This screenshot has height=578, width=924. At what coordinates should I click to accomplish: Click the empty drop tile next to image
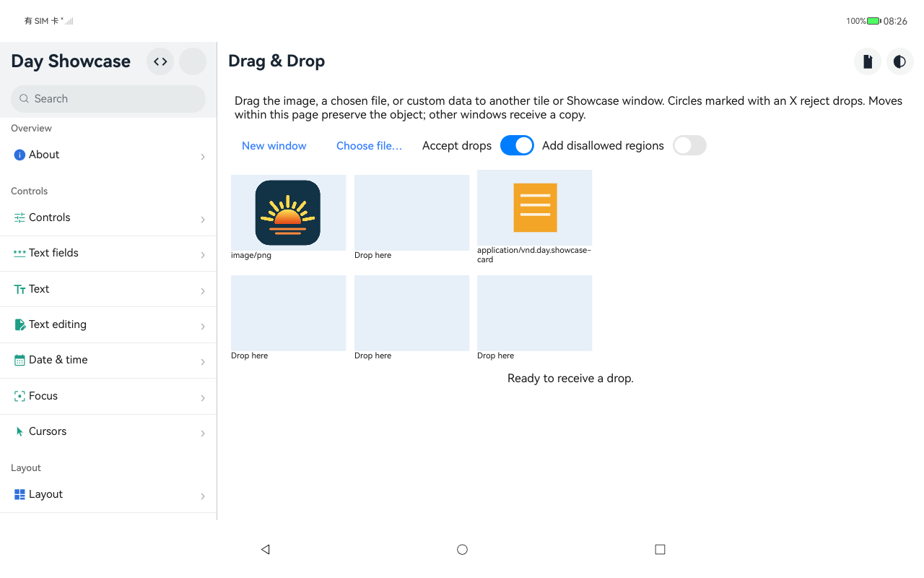coord(411,212)
